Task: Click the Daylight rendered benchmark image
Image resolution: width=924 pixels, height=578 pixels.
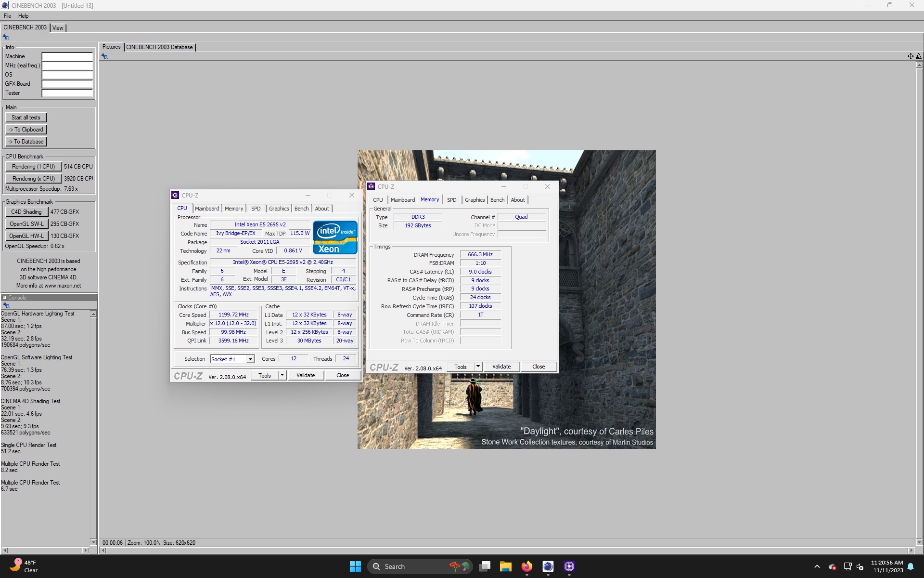Action: tap(506, 300)
